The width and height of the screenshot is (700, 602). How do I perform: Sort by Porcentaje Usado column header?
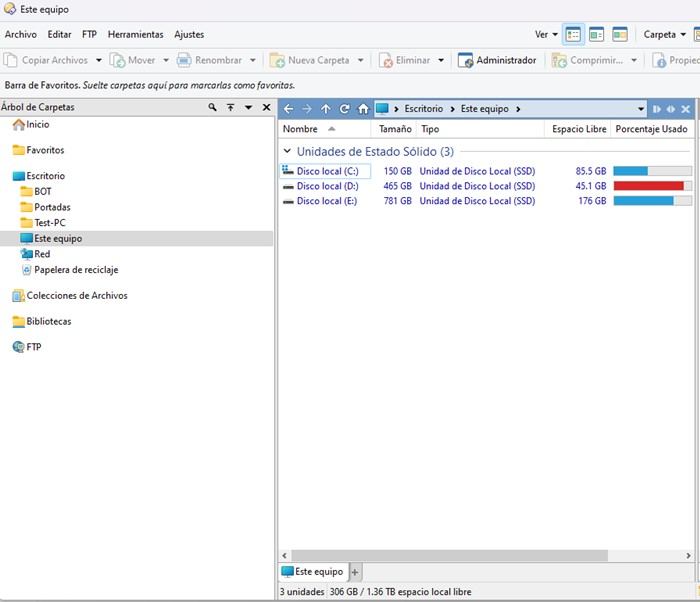click(651, 129)
